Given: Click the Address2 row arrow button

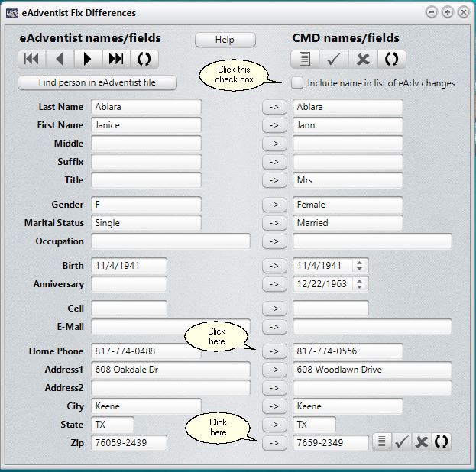Looking at the screenshot, I should (x=274, y=388).
